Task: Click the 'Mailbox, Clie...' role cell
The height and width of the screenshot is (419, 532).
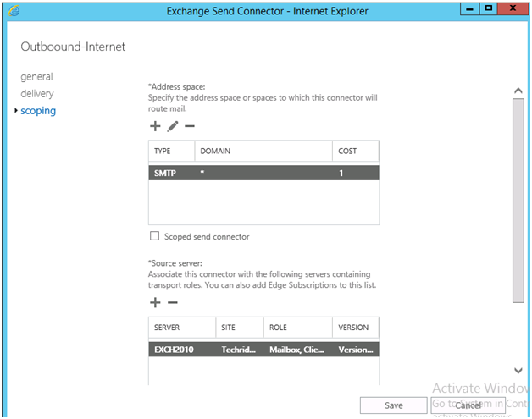Action: pos(296,350)
